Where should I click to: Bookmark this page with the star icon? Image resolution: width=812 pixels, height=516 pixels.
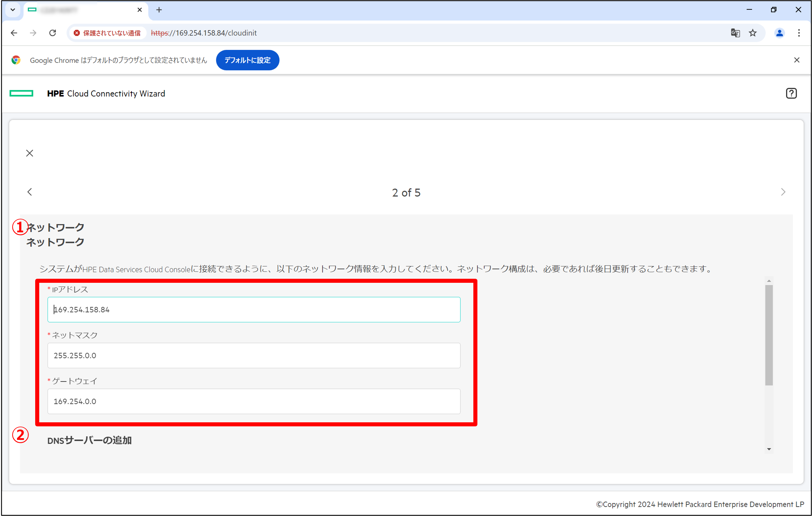753,33
